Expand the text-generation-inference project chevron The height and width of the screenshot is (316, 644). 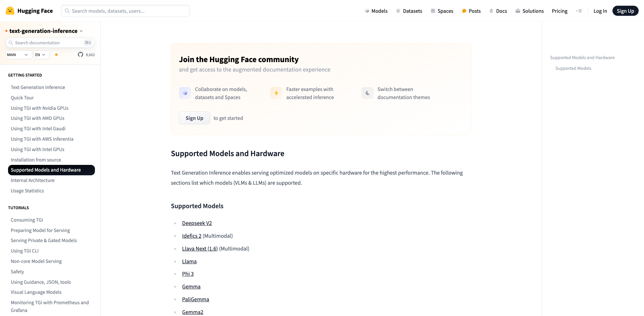point(81,31)
